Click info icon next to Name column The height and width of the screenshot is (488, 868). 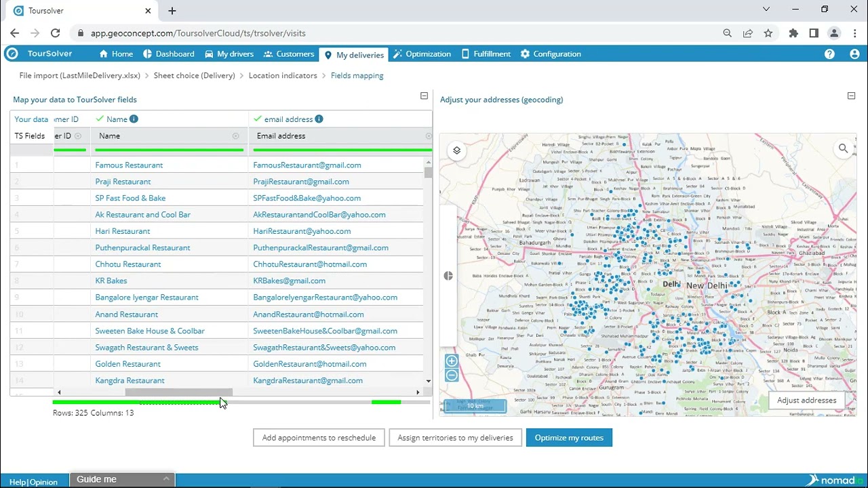[134, 119]
